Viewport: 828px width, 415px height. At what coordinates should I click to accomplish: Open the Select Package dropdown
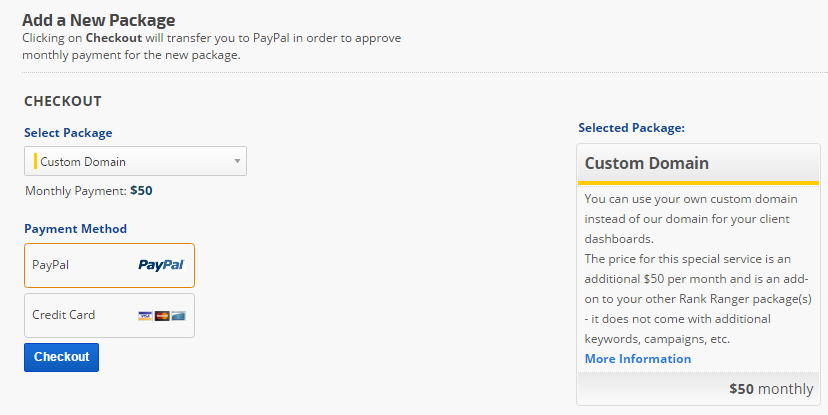[135, 161]
